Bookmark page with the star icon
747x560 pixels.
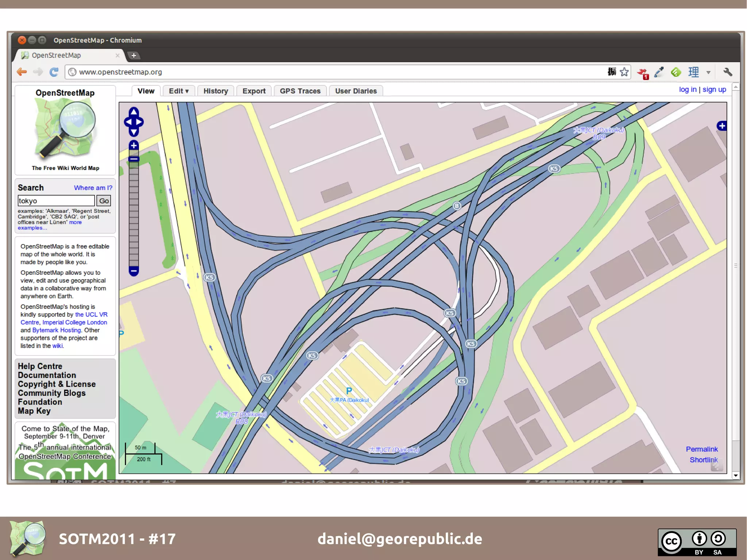pyautogui.click(x=624, y=72)
